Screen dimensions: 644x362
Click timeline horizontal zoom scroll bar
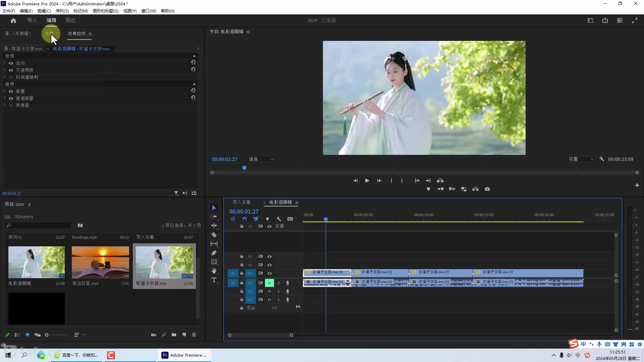click(261, 335)
